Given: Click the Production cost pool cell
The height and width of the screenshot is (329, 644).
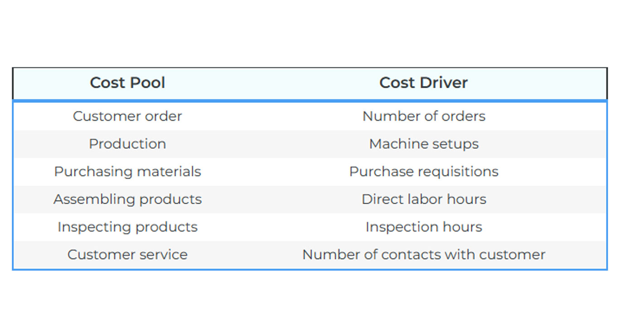Looking at the screenshot, I should click(x=127, y=144).
